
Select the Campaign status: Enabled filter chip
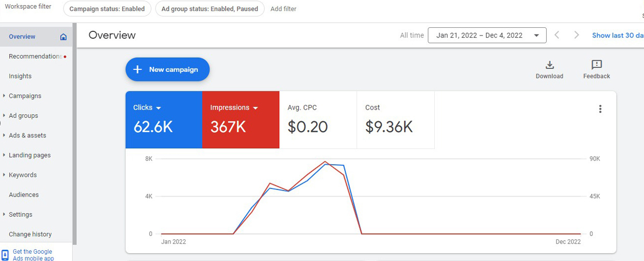point(107,9)
